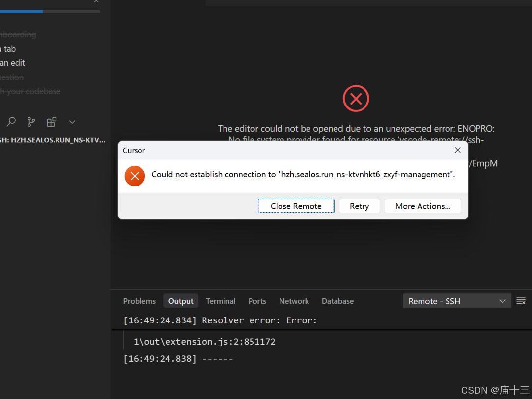
Task: Open the Problems tab
Action: (x=139, y=301)
